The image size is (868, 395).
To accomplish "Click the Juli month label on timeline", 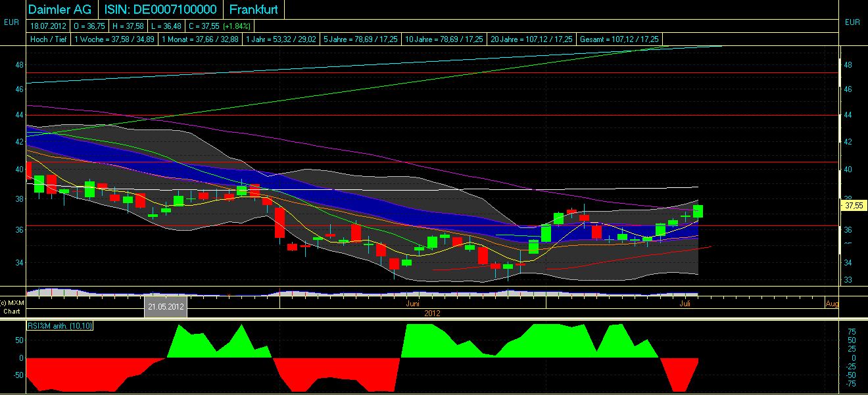I will click(685, 304).
